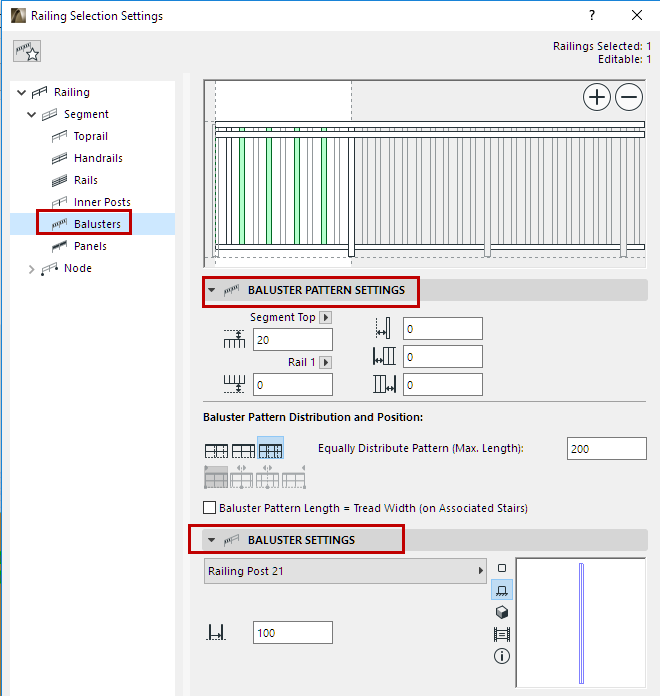Click the Toprail item icon

tap(59, 136)
